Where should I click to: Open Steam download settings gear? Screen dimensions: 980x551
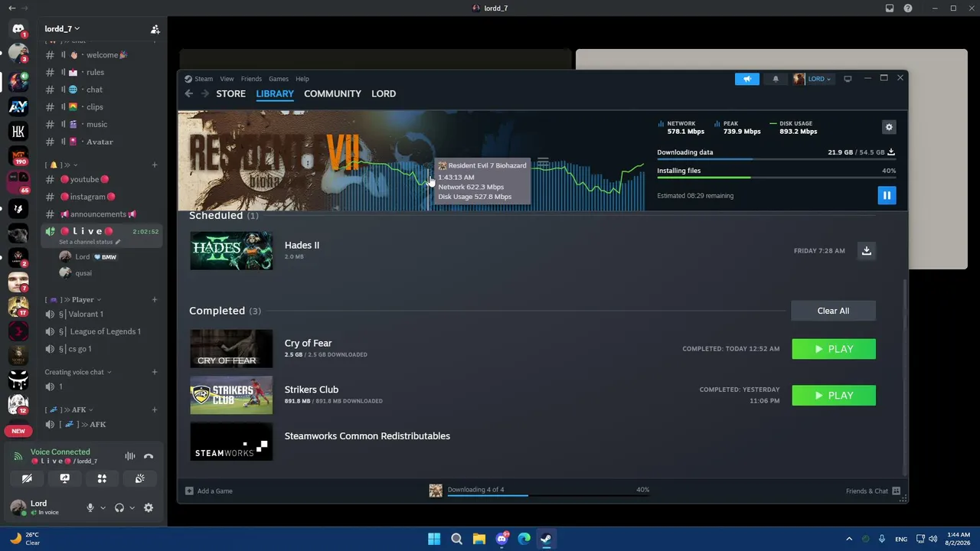(889, 127)
